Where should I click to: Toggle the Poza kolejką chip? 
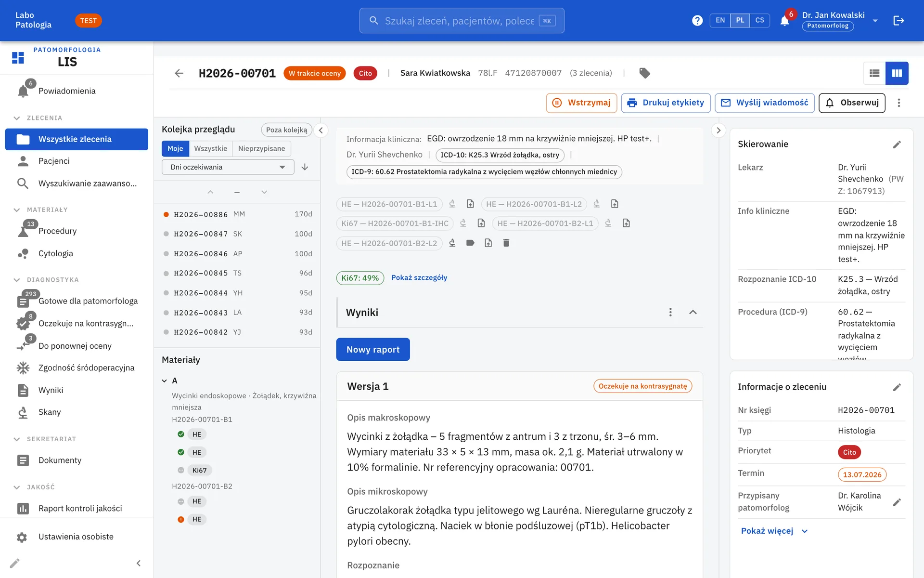tap(287, 130)
